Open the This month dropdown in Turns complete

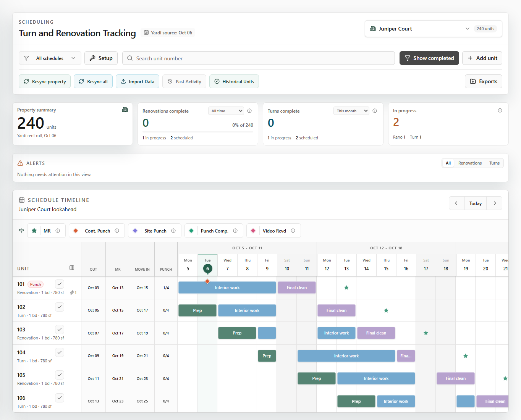pos(351,111)
